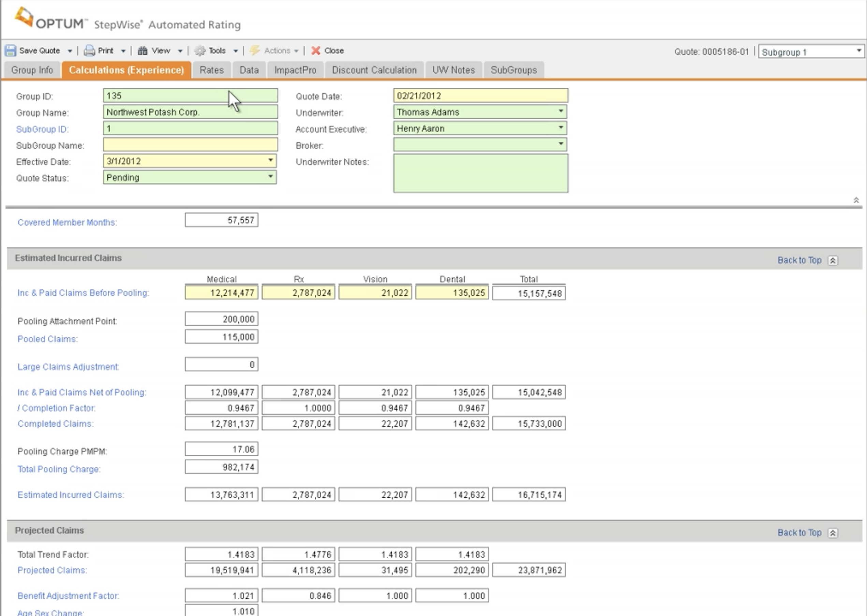867x616 pixels.
Task: Expand the Subgroup 1 selector
Action: click(859, 51)
